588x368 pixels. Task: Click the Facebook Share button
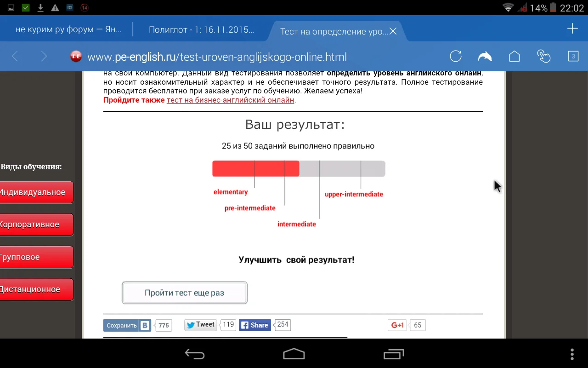255,325
